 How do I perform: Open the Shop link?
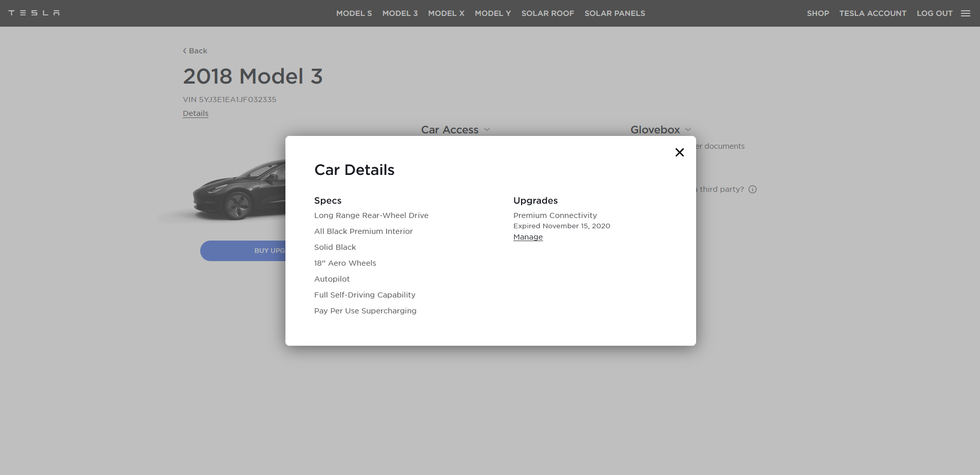point(817,13)
